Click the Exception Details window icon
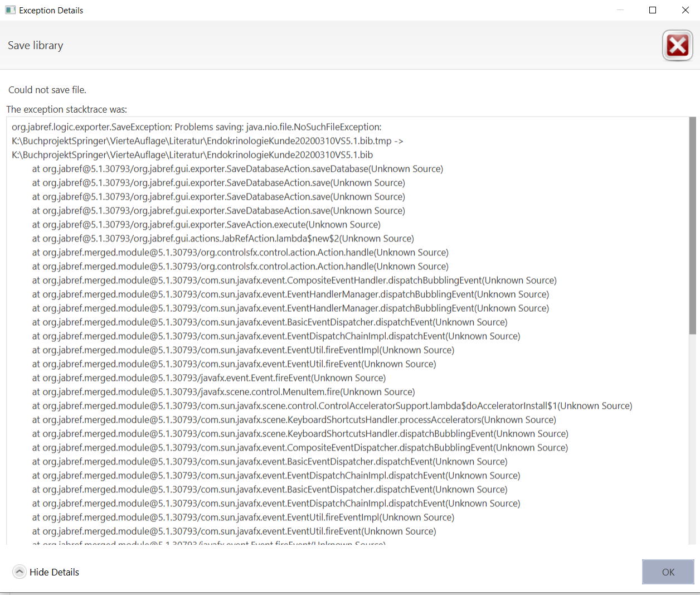Image resolution: width=700 pixels, height=595 pixels. (10, 10)
